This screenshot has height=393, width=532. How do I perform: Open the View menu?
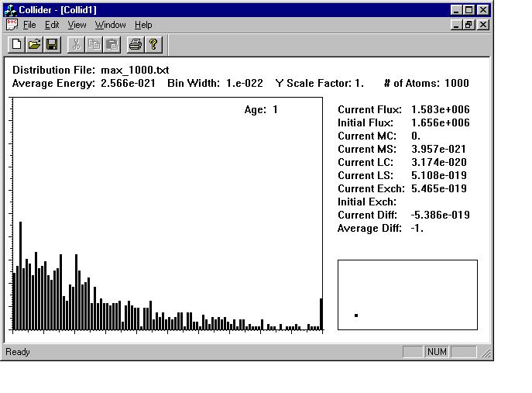(x=77, y=25)
